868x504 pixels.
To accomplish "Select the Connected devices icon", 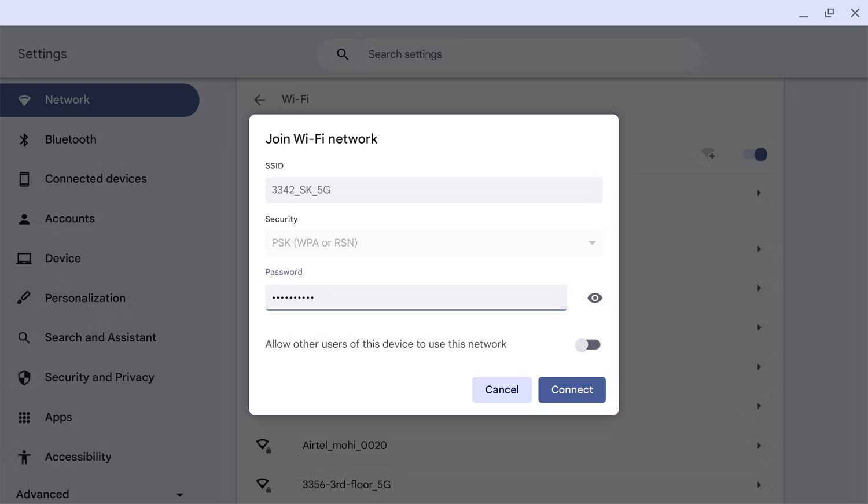I will [x=24, y=179].
